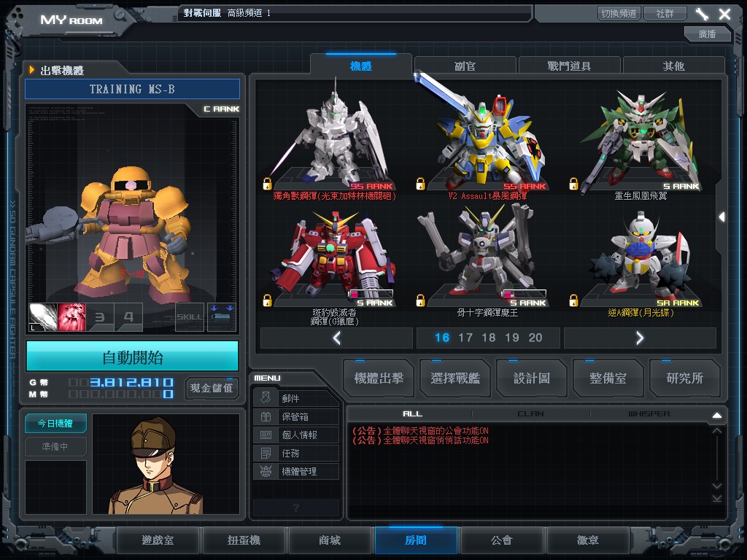Select weapon slot 4
Image resolution: width=747 pixels, height=560 pixels.
(128, 317)
